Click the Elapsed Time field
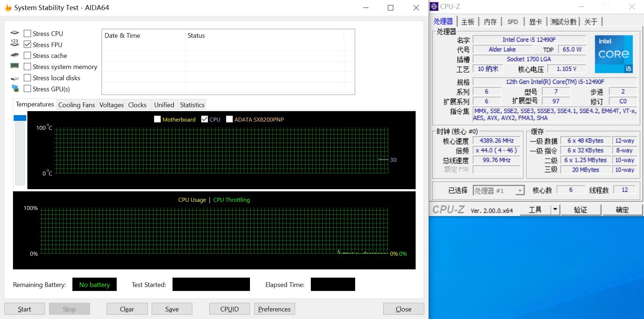This screenshot has width=644, height=319. click(x=333, y=284)
